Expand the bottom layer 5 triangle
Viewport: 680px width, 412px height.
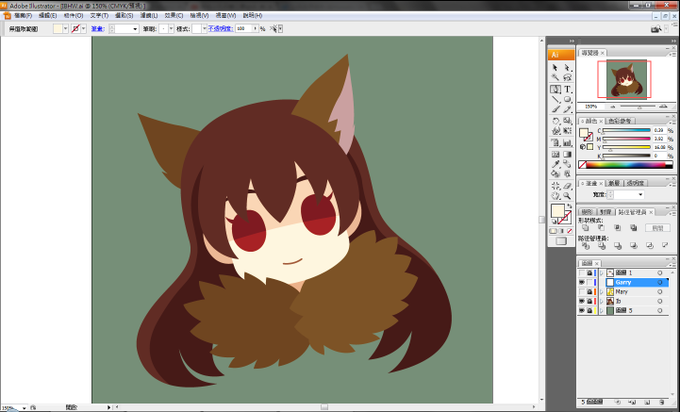pyautogui.click(x=602, y=311)
